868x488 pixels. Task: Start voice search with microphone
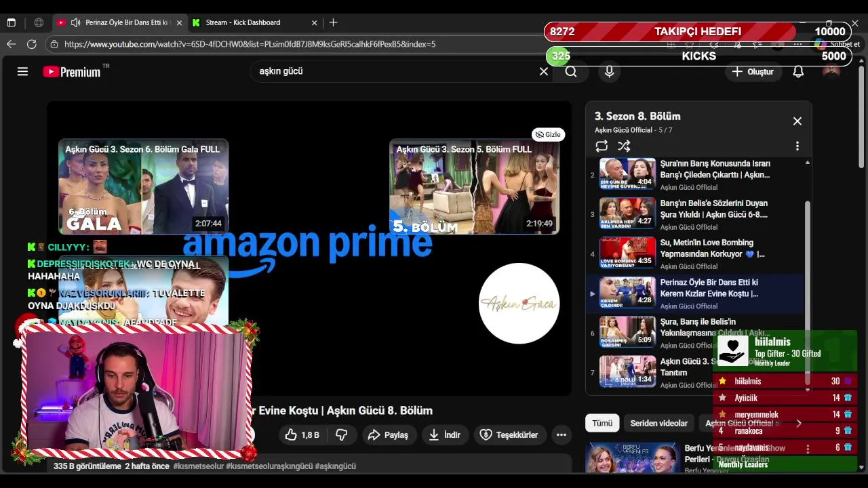(x=609, y=71)
